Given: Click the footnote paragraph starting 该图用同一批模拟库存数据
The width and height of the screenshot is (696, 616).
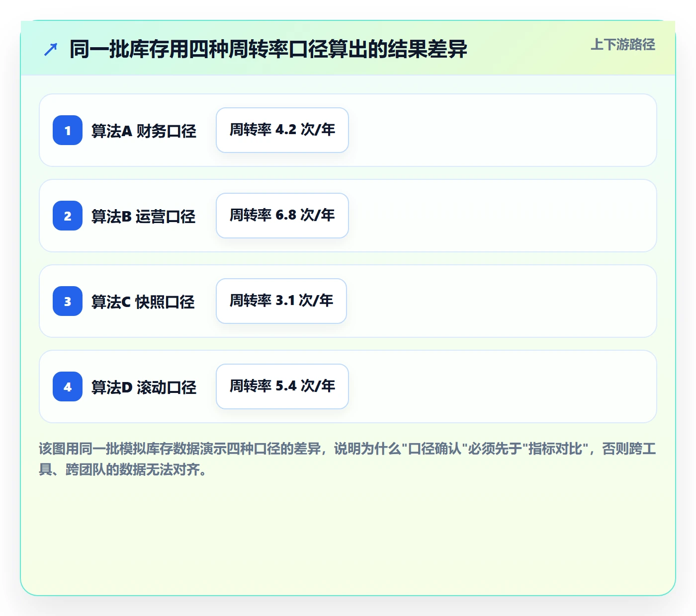Looking at the screenshot, I should pos(348,459).
